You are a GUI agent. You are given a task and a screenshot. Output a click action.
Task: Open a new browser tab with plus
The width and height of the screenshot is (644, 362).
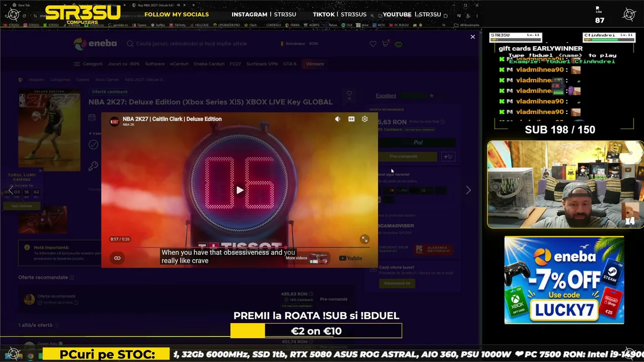[x=193, y=5]
